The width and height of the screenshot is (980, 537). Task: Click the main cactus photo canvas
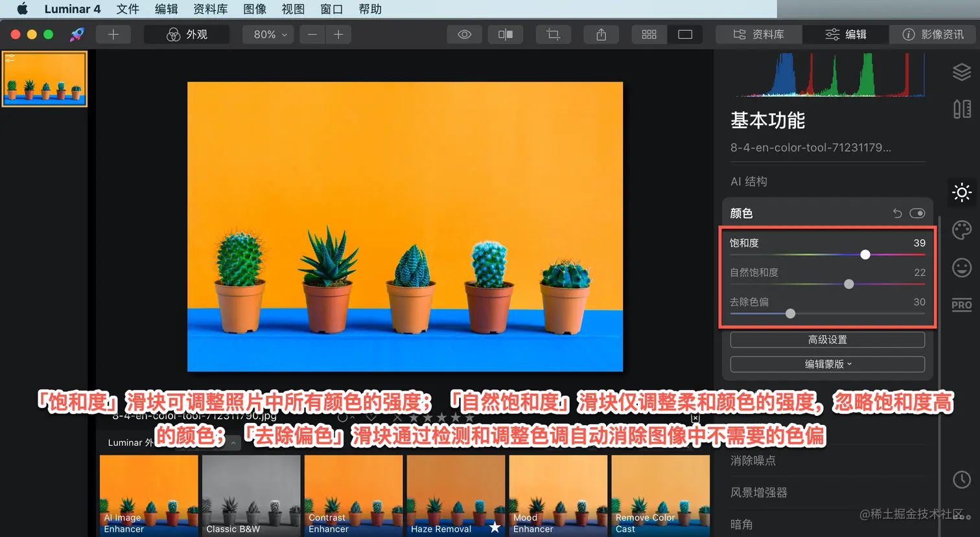[405, 227]
